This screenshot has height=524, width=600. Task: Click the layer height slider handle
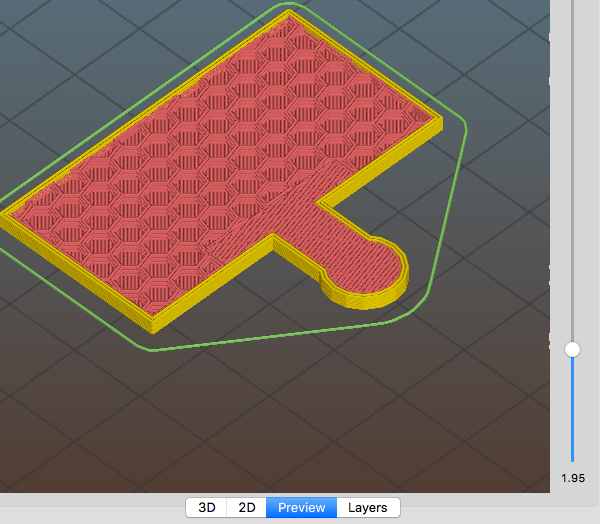coord(573,349)
